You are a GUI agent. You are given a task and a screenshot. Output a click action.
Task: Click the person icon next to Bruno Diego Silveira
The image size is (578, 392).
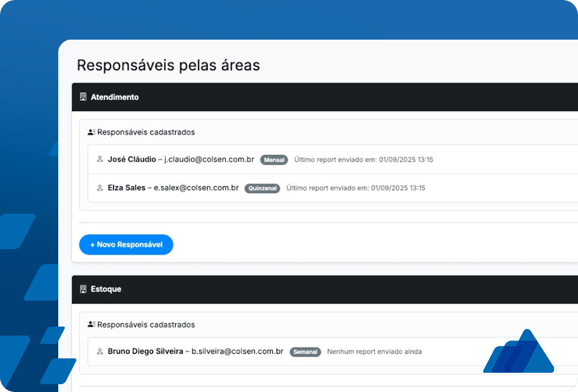click(100, 352)
